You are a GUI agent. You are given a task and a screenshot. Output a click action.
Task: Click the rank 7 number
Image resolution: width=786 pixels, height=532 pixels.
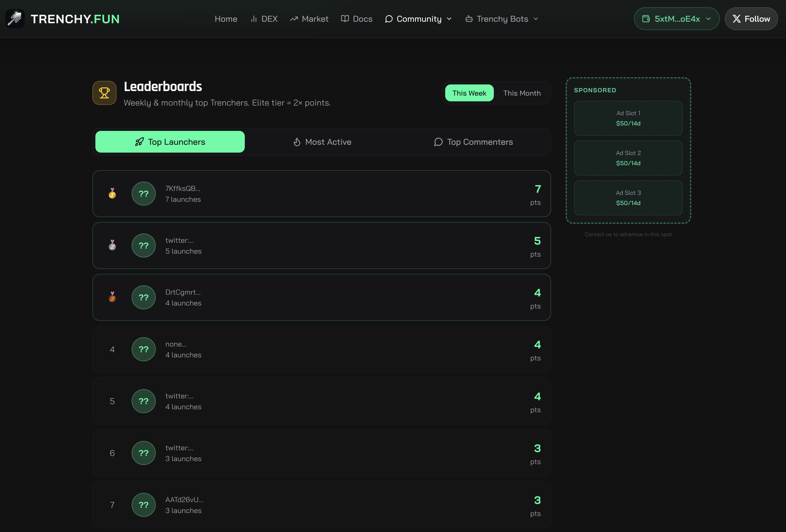[112, 505]
